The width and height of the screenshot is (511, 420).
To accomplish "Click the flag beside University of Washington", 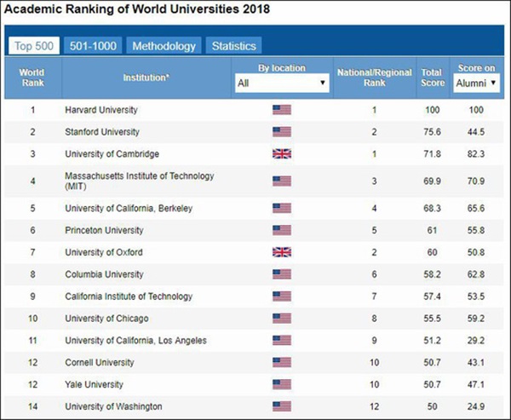I will [x=281, y=406].
